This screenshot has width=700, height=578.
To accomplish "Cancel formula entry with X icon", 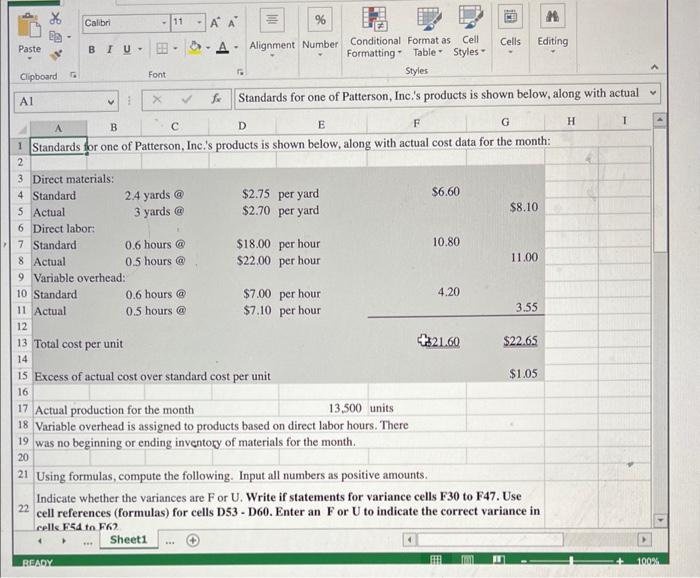I will pyautogui.click(x=157, y=100).
